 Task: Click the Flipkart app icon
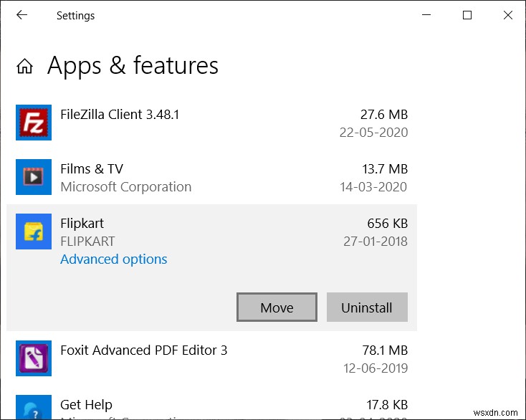[x=34, y=232]
